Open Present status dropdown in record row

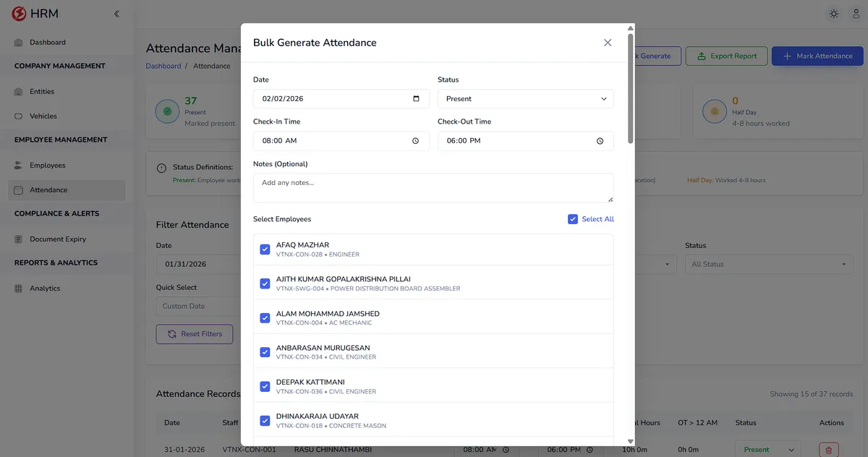[x=768, y=450]
